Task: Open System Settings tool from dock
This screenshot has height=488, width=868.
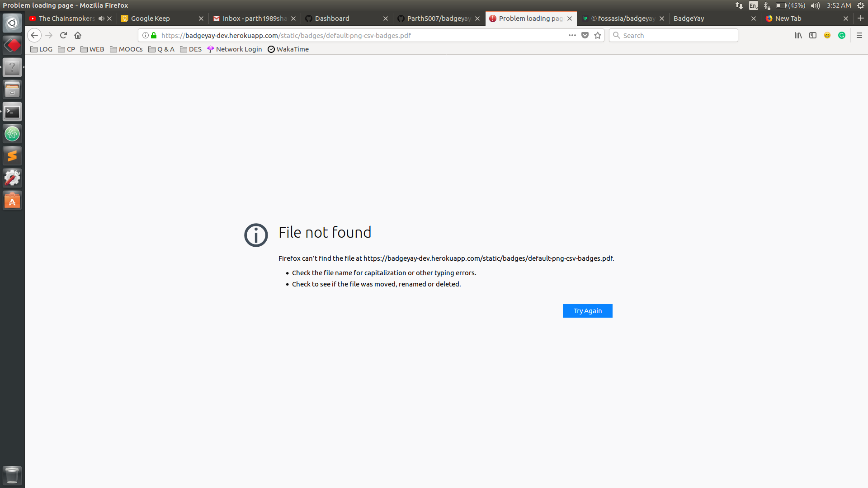Action: pos(12,178)
